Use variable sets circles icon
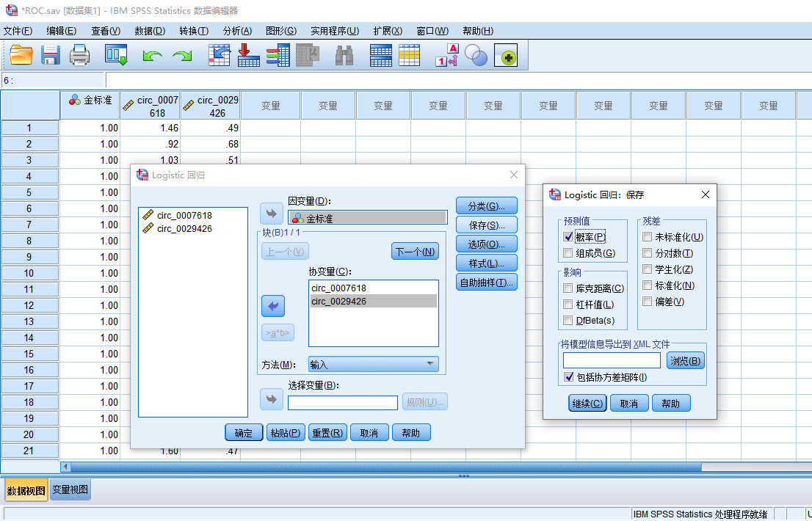This screenshot has width=812, height=521. (x=476, y=55)
